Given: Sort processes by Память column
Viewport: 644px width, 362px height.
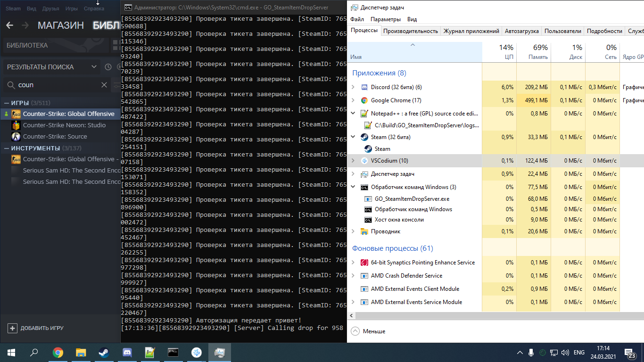Looking at the screenshot, I should coord(534,52).
